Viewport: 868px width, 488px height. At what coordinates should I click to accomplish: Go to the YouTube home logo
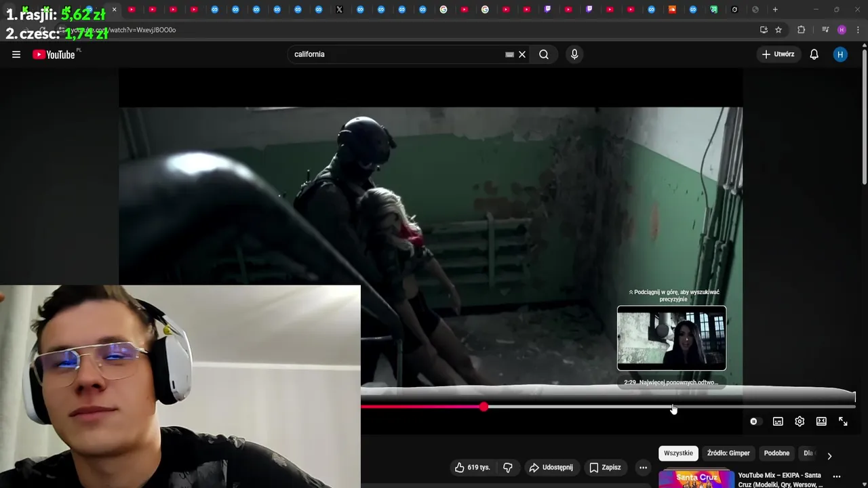(54, 54)
